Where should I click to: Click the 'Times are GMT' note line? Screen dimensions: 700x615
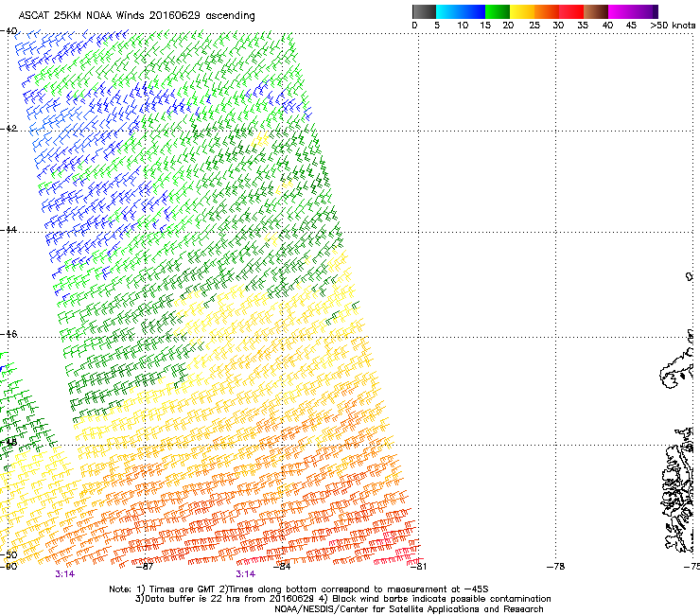tap(299, 589)
